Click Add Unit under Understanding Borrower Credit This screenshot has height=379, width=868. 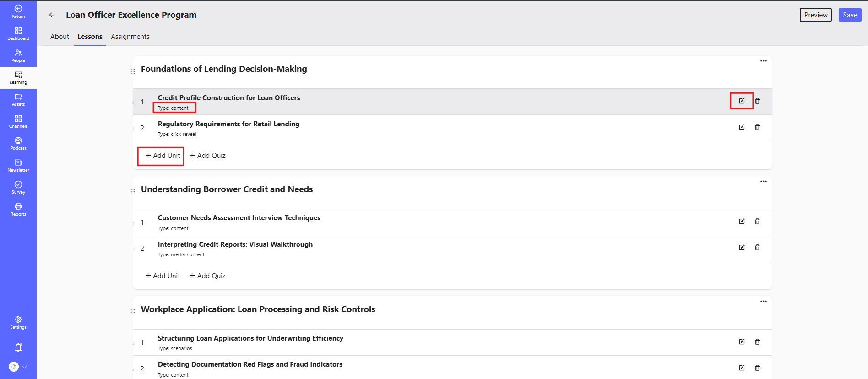click(x=163, y=276)
